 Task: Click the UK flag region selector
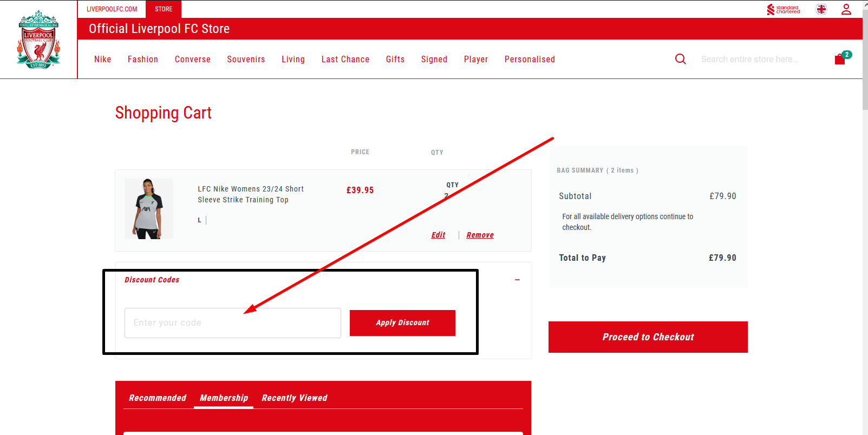point(821,9)
